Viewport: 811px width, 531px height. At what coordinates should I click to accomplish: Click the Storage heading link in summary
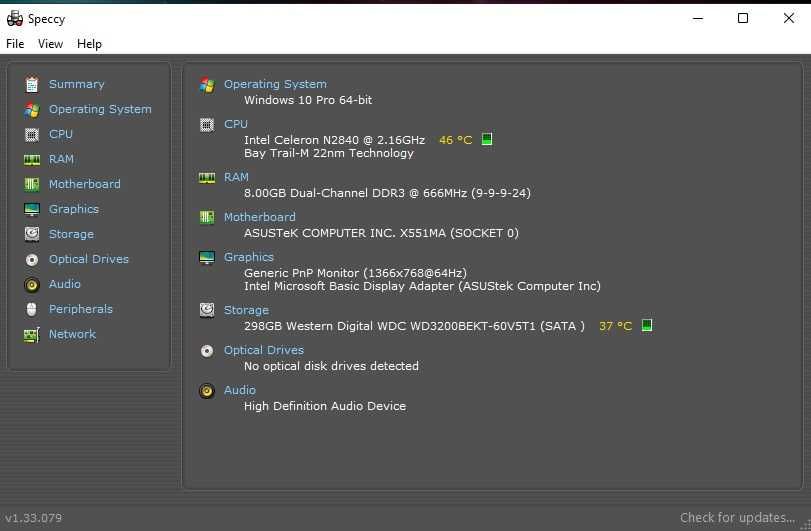[x=246, y=310]
